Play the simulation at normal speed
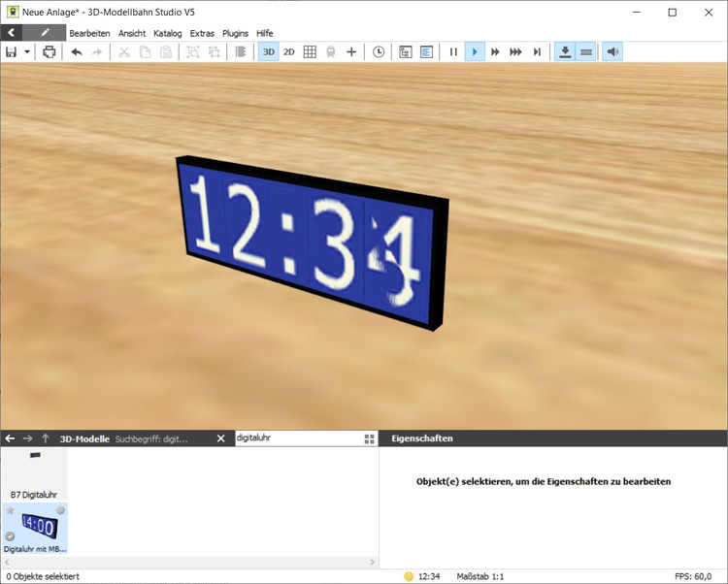This screenshot has width=728, height=584. [475, 52]
